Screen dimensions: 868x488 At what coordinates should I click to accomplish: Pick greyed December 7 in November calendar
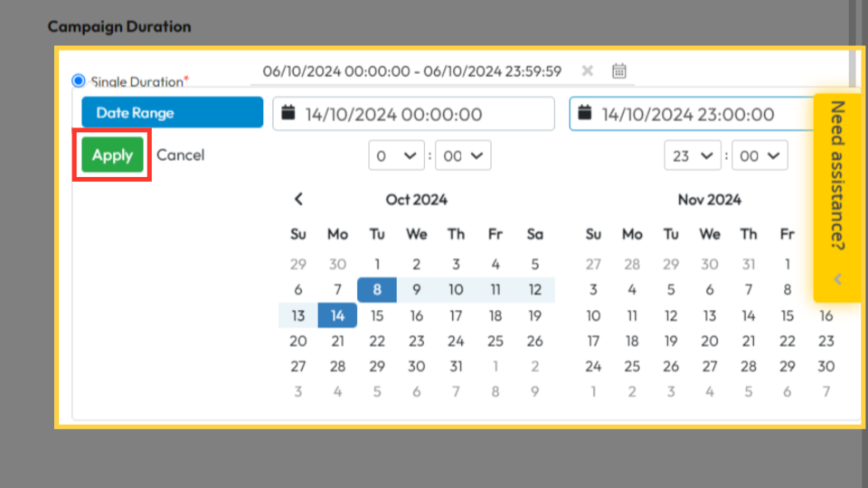(x=826, y=391)
